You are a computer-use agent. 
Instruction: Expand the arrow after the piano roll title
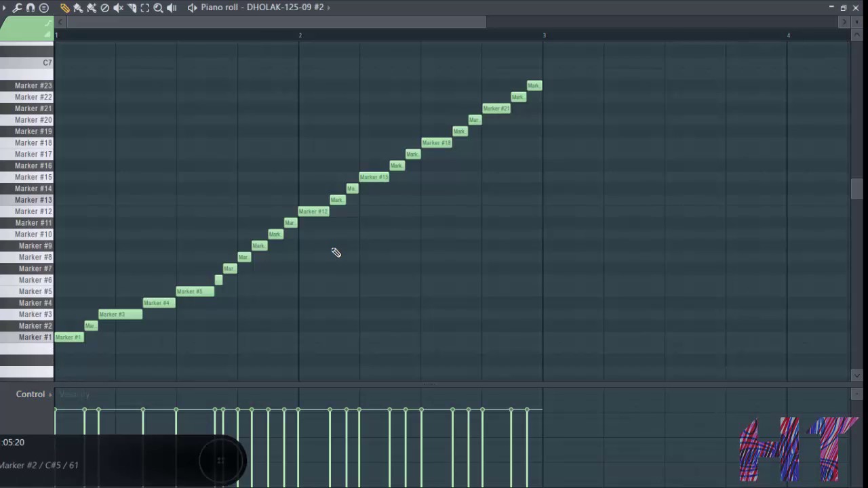[329, 7]
